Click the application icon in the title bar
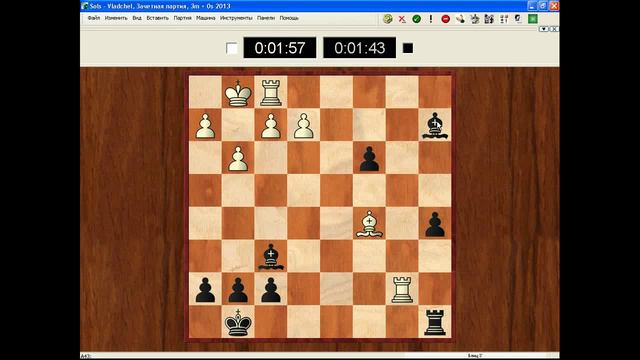Viewport: 640px width, 360px height. [x=85, y=6]
